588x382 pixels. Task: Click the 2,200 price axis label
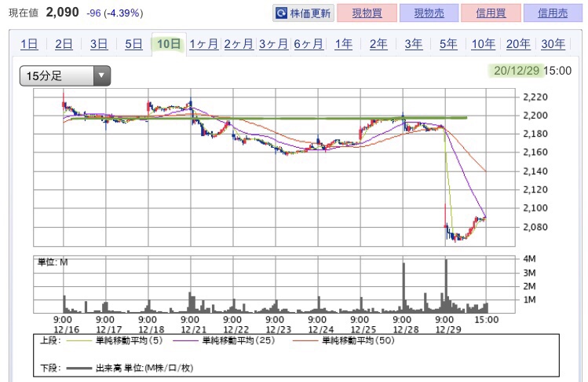click(535, 116)
